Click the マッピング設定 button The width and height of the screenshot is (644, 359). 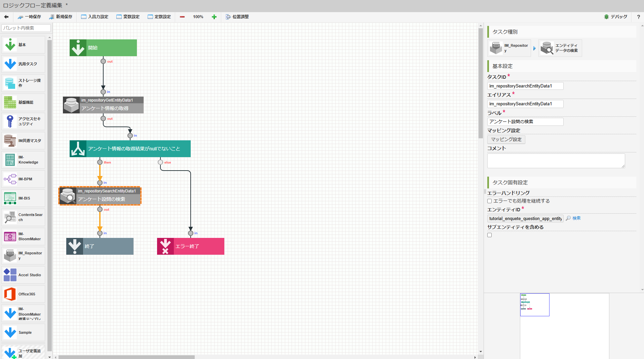(x=506, y=139)
